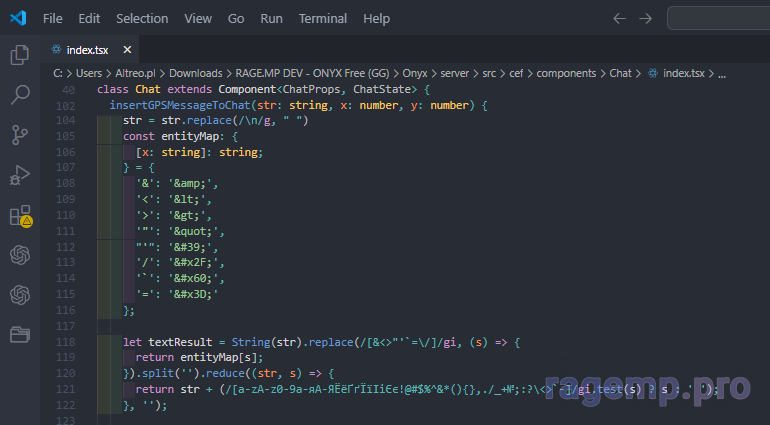
Task: Click the first ChatGPT icon in activity bar
Action: tap(20, 255)
